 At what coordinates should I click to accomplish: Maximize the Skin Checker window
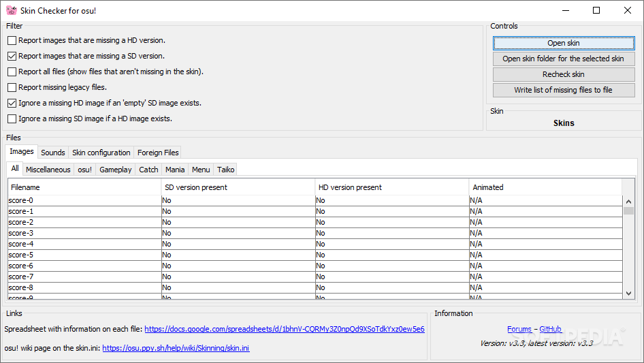tap(596, 10)
